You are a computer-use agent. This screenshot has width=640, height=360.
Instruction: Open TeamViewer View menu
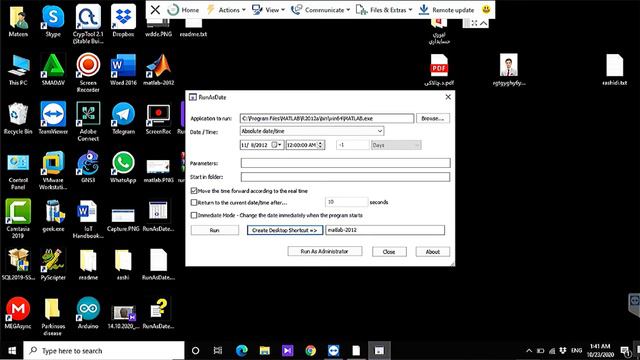(x=268, y=10)
